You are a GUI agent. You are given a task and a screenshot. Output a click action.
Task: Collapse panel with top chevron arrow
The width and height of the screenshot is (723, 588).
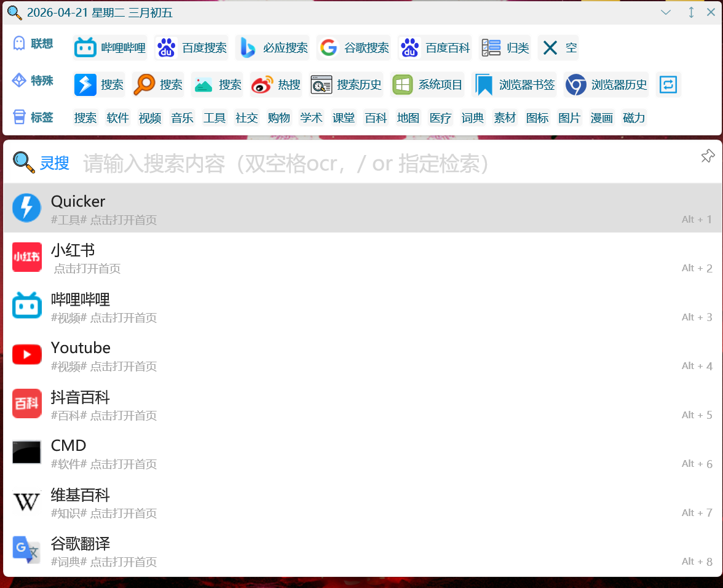[666, 12]
